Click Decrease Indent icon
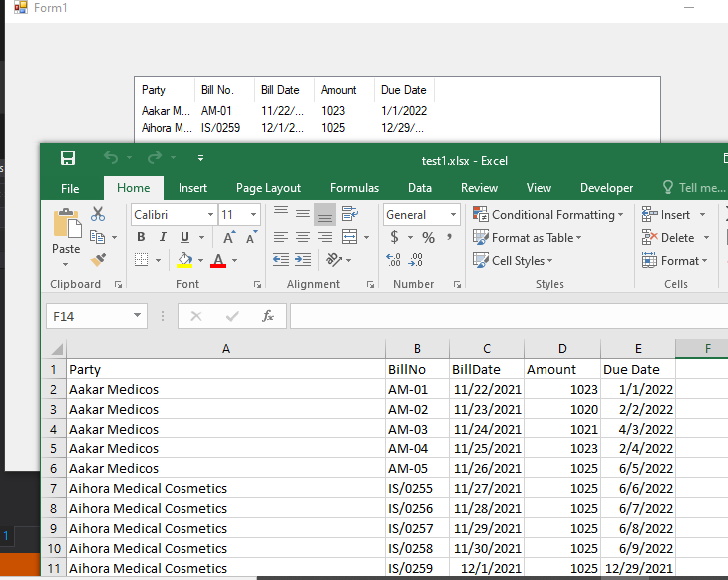This screenshot has width=728, height=580. click(281, 259)
